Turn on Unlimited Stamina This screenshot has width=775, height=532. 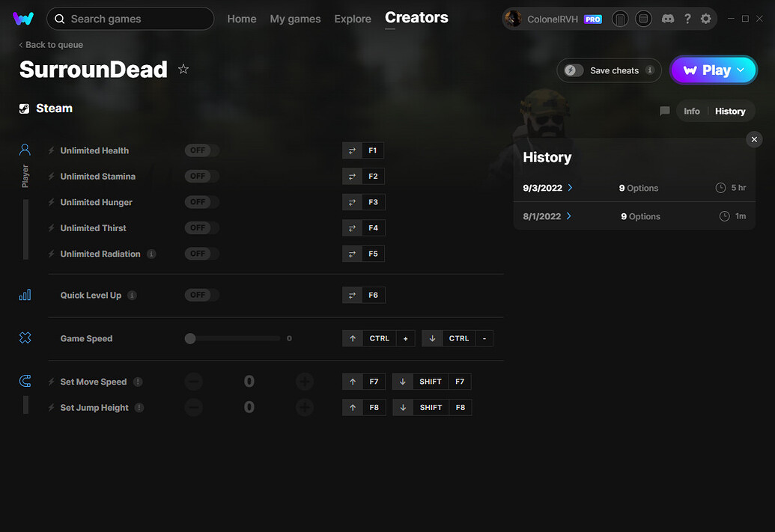201,176
